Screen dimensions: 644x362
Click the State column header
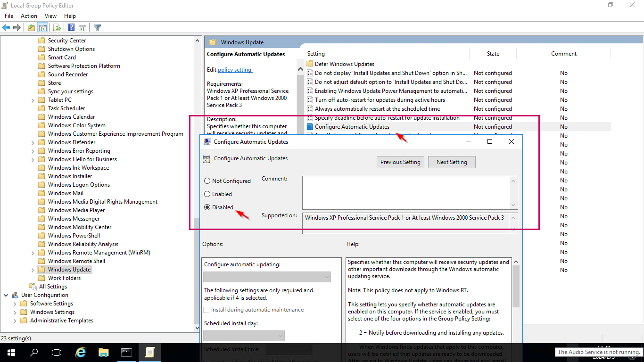point(493,54)
